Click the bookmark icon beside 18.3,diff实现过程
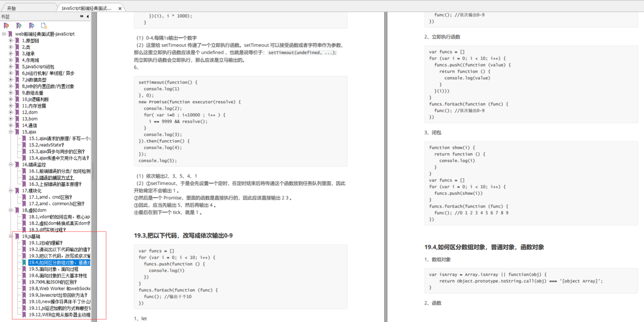644x322 pixels. point(24,230)
